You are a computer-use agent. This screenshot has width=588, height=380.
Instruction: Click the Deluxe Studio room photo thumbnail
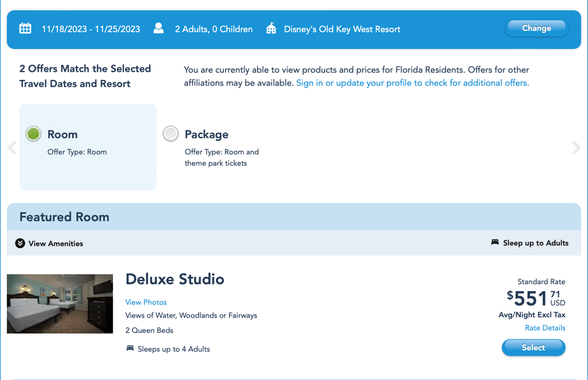[x=60, y=304]
